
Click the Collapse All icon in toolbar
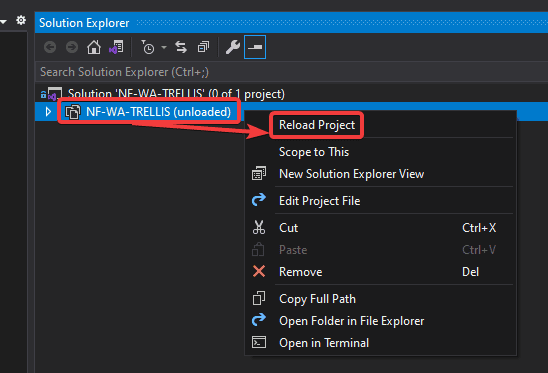point(203,47)
